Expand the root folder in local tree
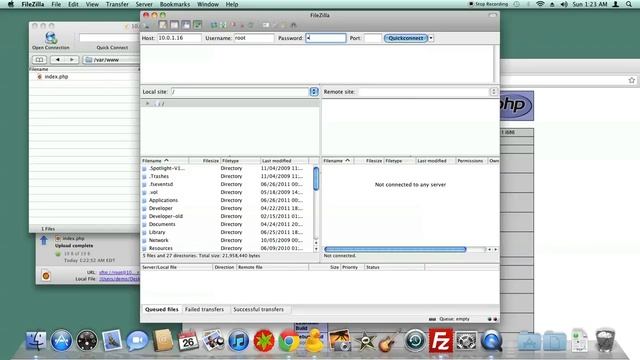 click(x=147, y=104)
